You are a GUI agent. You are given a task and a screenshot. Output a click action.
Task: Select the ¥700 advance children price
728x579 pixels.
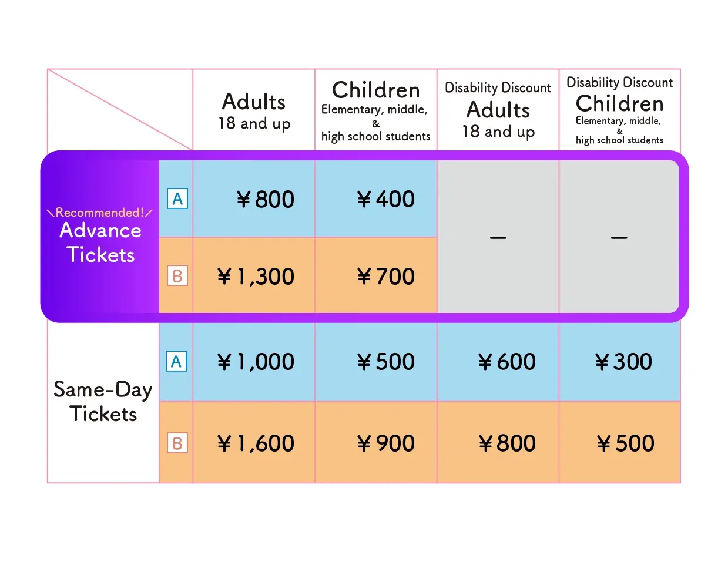pyautogui.click(x=385, y=277)
